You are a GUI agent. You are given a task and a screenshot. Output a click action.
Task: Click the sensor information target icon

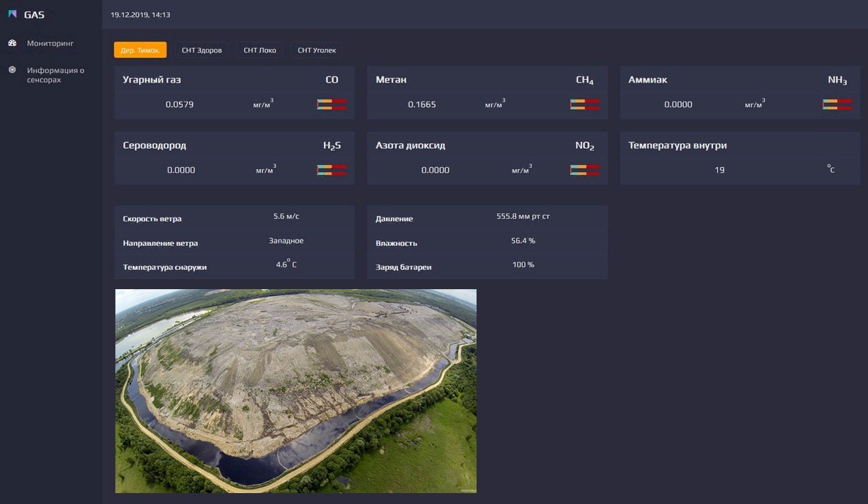click(x=12, y=70)
